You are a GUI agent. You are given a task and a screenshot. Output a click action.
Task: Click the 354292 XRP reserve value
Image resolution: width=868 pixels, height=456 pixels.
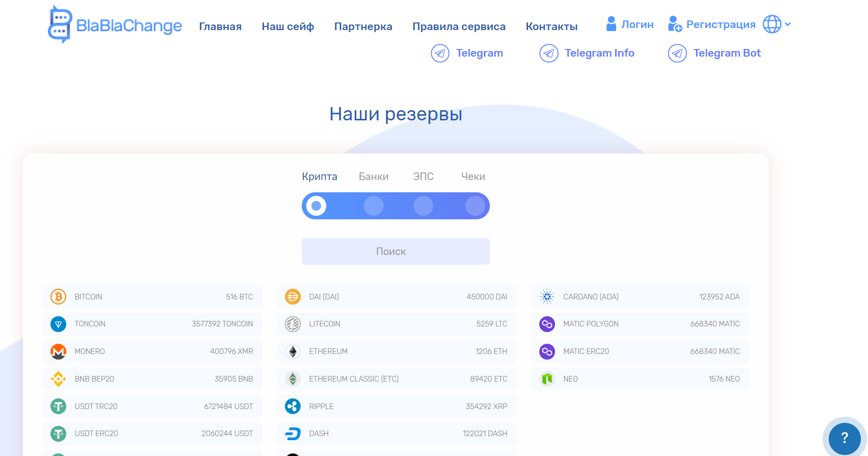pyautogui.click(x=487, y=407)
